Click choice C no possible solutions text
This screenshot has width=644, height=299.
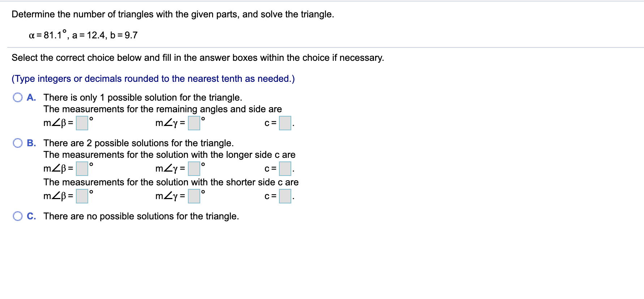[141, 216]
